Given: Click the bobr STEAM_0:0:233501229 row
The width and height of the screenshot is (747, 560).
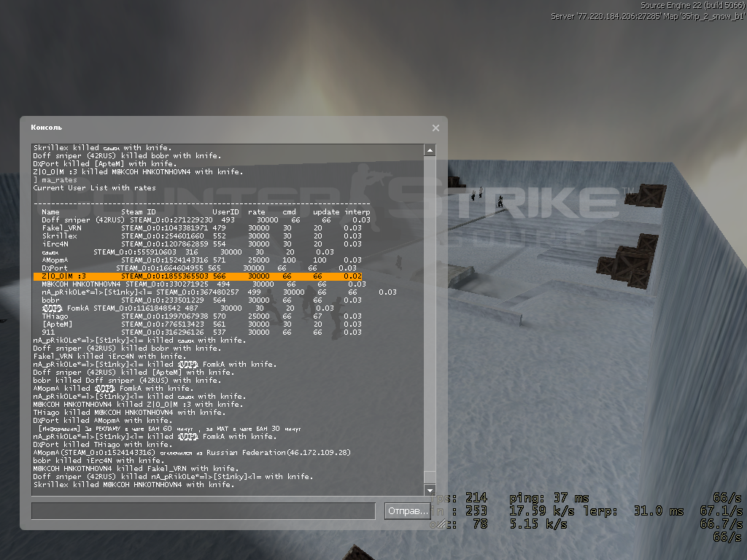Looking at the screenshot, I should coord(201,300).
